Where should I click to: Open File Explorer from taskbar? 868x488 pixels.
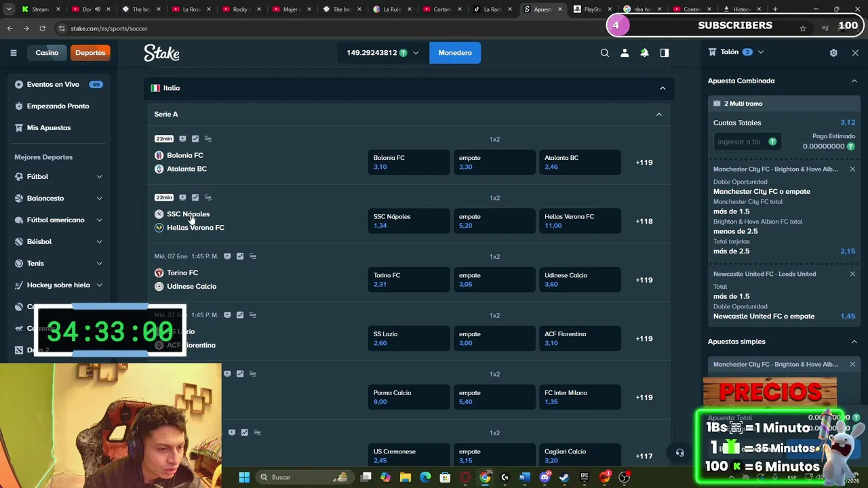(x=406, y=477)
